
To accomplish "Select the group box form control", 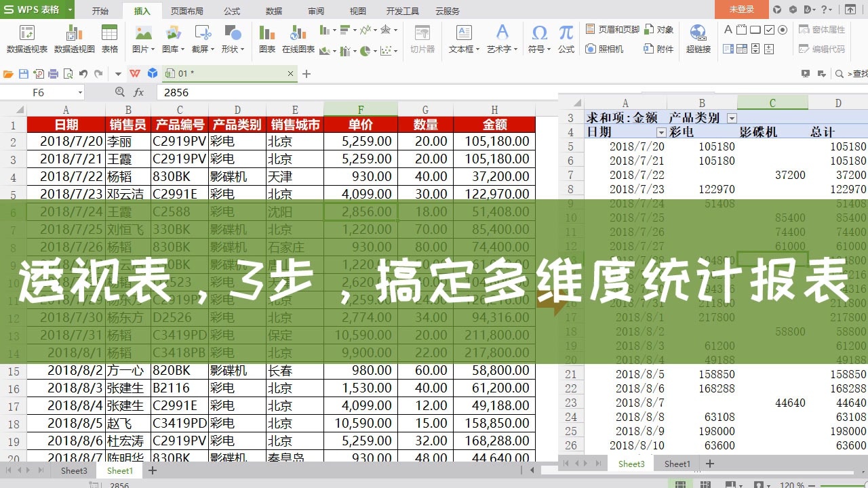I will tap(742, 30).
